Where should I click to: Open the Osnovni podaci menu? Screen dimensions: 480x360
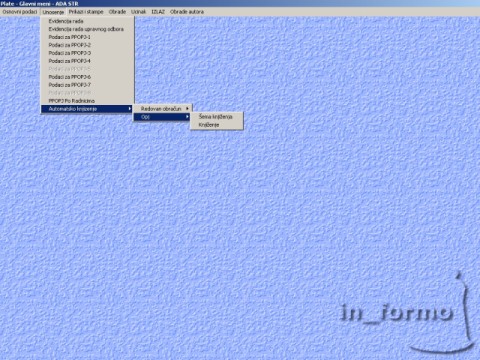click(x=20, y=12)
